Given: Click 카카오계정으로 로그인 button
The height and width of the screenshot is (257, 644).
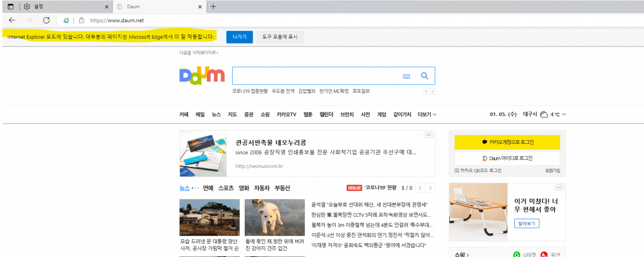Looking at the screenshot, I should click(x=507, y=142).
